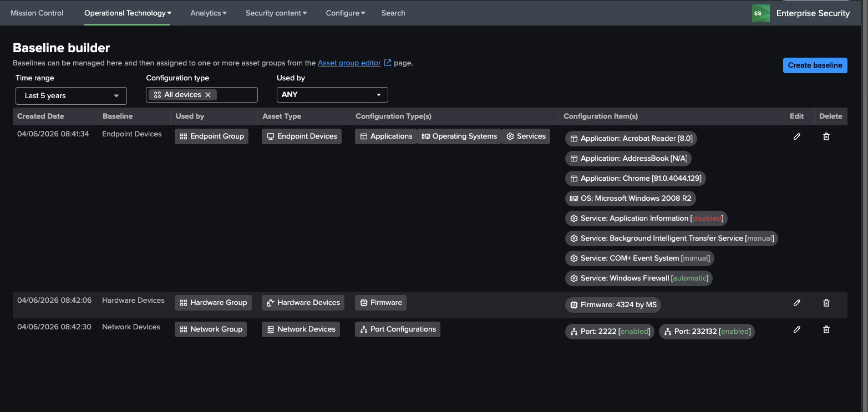Image resolution: width=868 pixels, height=412 pixels.
Task: Click pencil icon for Hardware Devices row
Action: pyautogui.click(x=796, y=303)
